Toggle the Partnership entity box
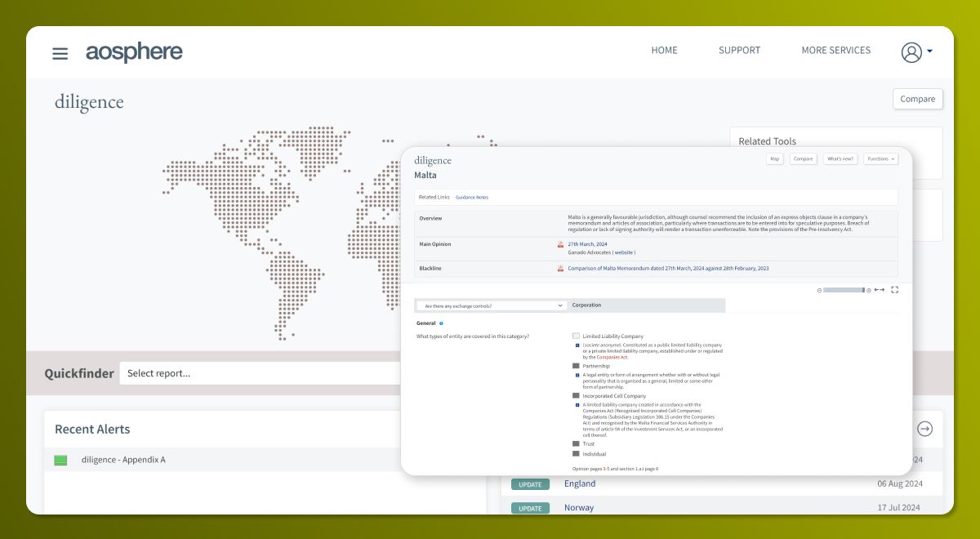 pos(576,366)
